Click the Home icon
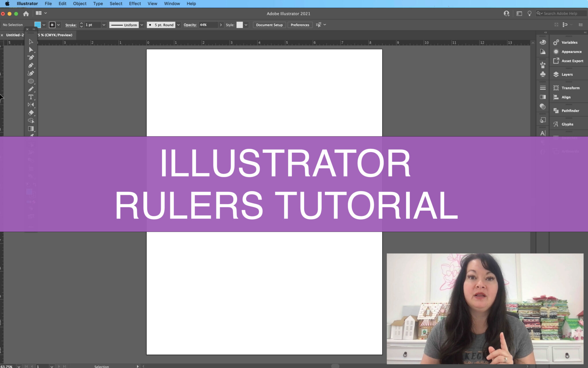 [26, 14]
